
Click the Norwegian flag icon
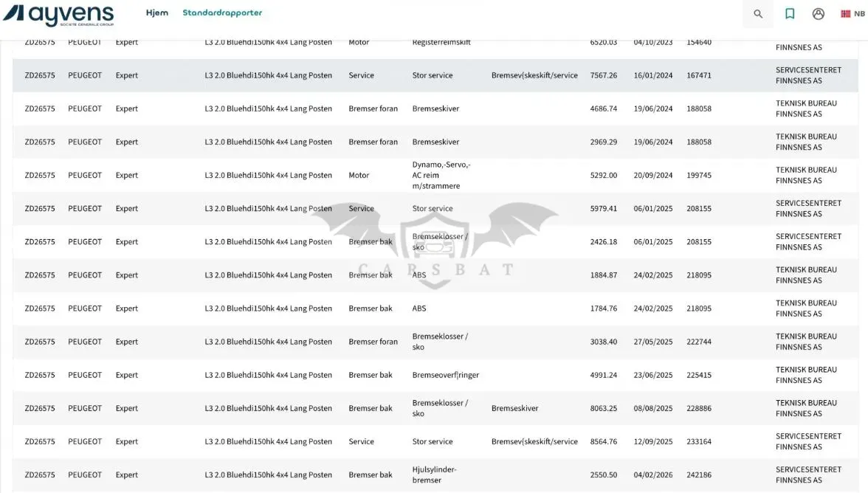tap(845, 14)
